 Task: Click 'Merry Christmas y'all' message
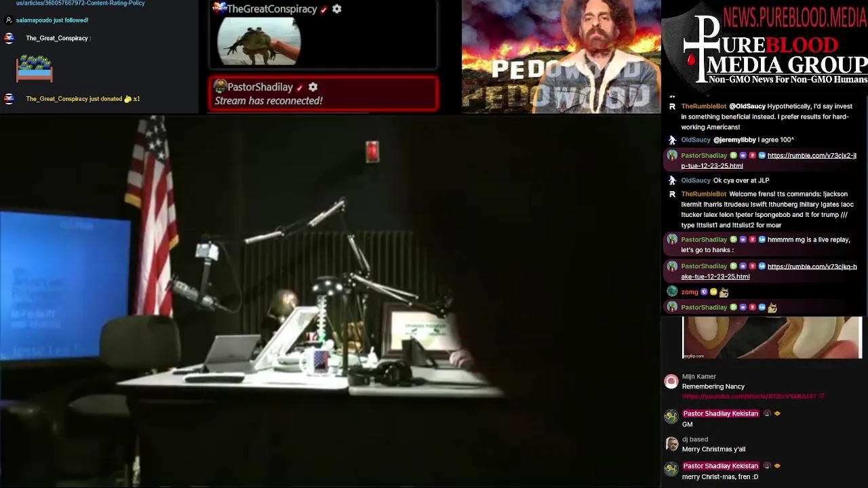(x=713, y=449)
